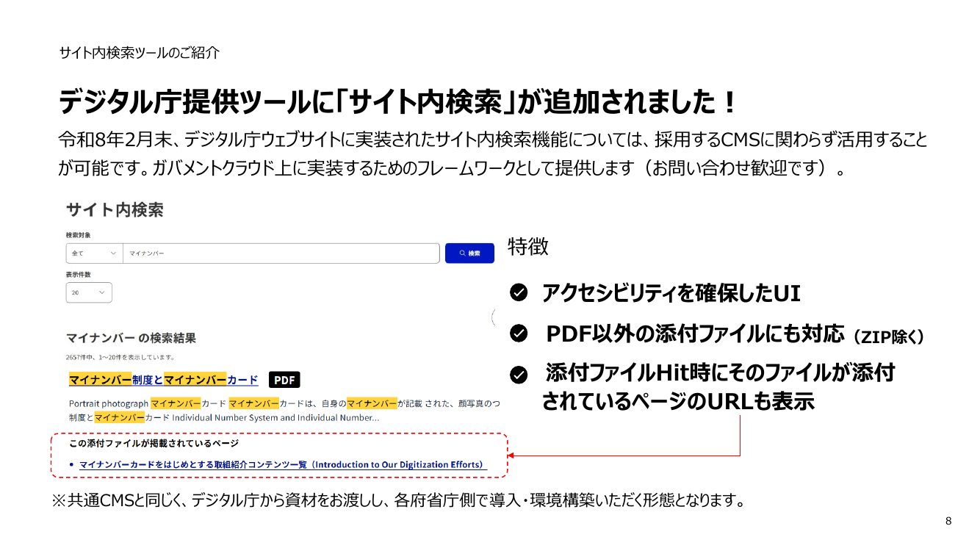Click the アクセシビリティを確保したUI feature text
Image resolution: width=980 pixels, height=551 pixels.
(671, 293)
